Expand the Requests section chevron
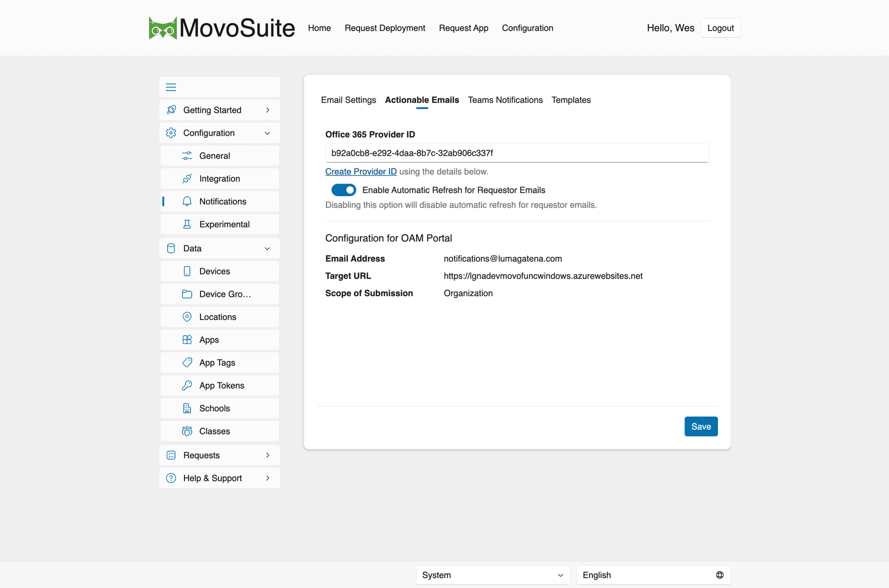Viewport: 889px width, 588px height. pyautogui.click(x=268, y=455)
